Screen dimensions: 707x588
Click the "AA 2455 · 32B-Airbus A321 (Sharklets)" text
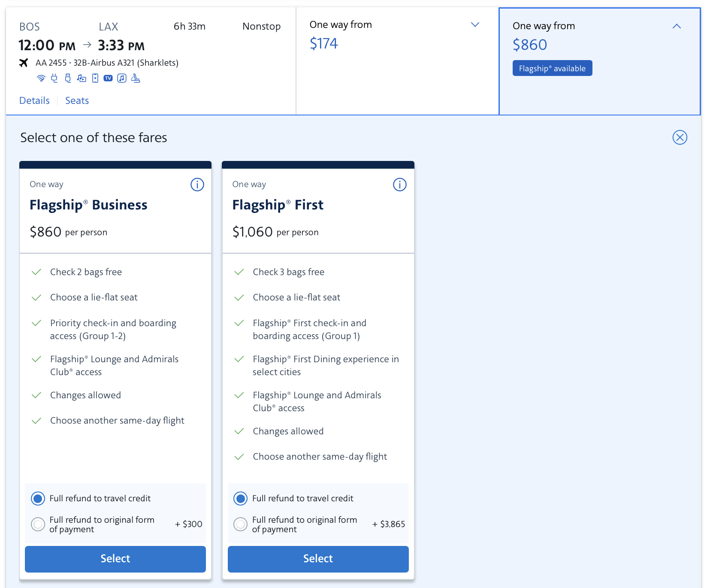(107, 63)
